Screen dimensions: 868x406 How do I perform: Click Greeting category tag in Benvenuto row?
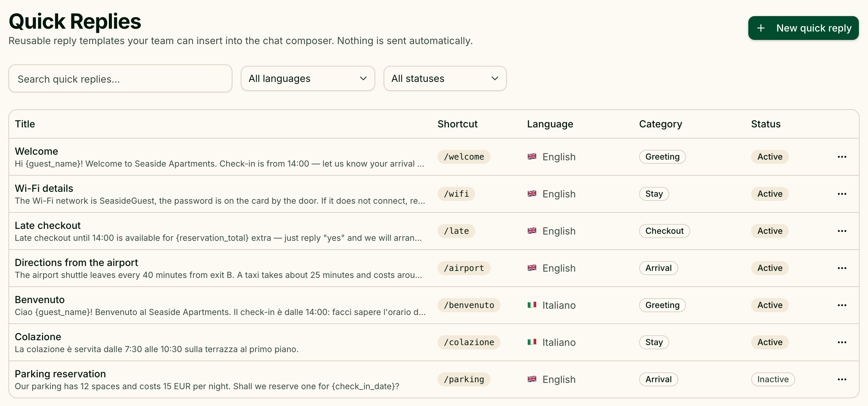pos(662,305)
